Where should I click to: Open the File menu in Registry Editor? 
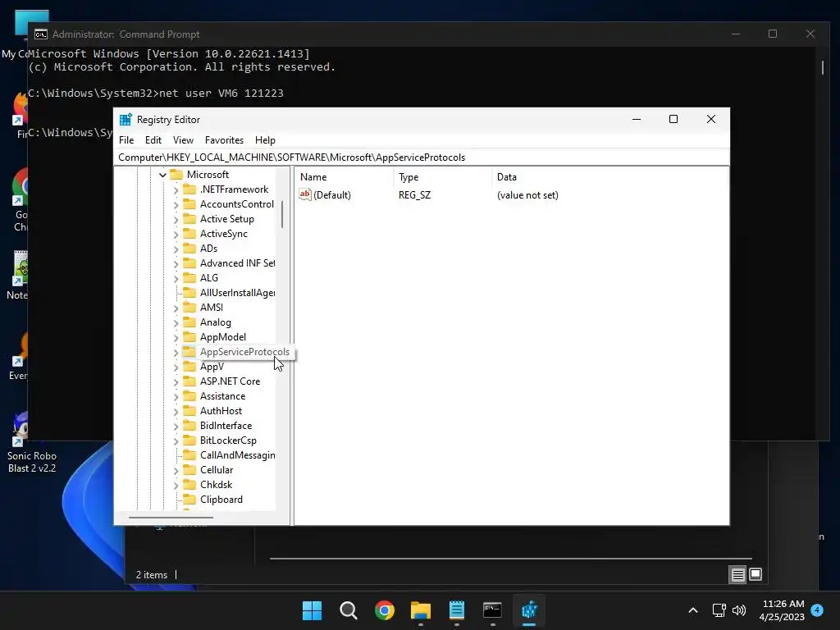(x=126, y=139)
